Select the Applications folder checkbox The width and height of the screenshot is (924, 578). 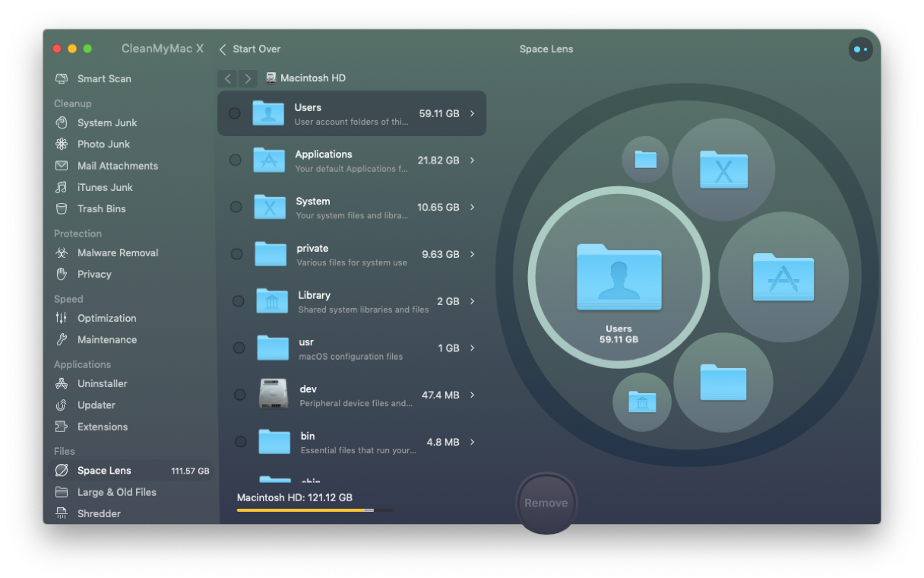(x=236, y=160)
